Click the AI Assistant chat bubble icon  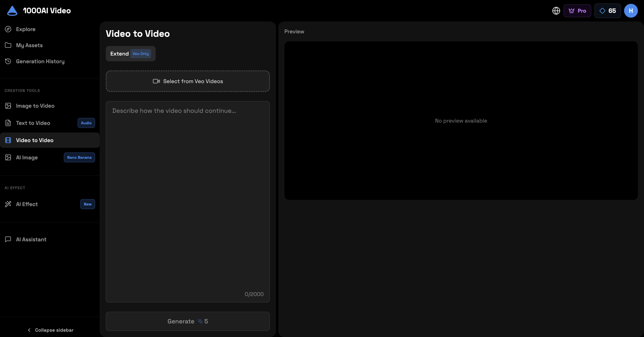click(8, 240)
